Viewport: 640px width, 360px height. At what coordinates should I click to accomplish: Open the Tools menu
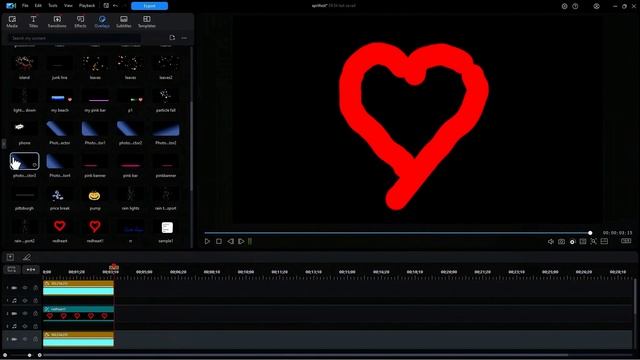[53, 6]
